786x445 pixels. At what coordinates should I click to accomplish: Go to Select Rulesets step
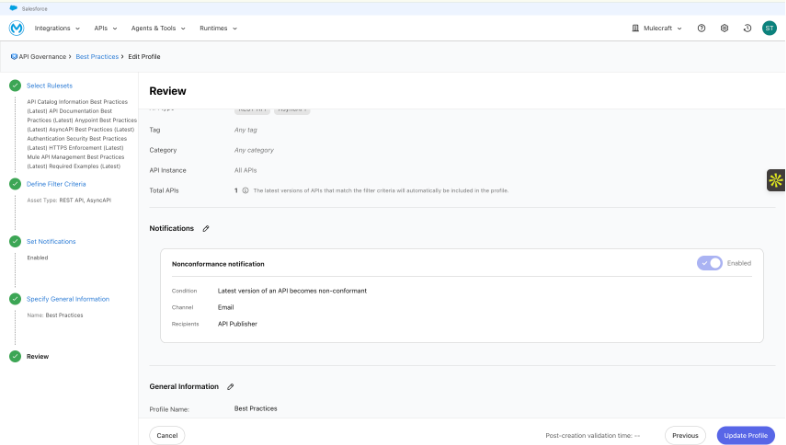pyautogui.click(x=49, y=86)
